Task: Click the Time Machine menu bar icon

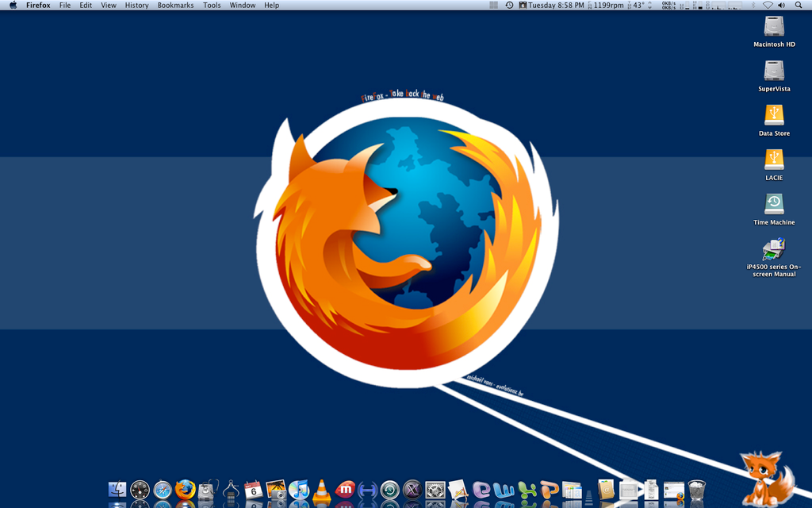Action: pos(510,6)
